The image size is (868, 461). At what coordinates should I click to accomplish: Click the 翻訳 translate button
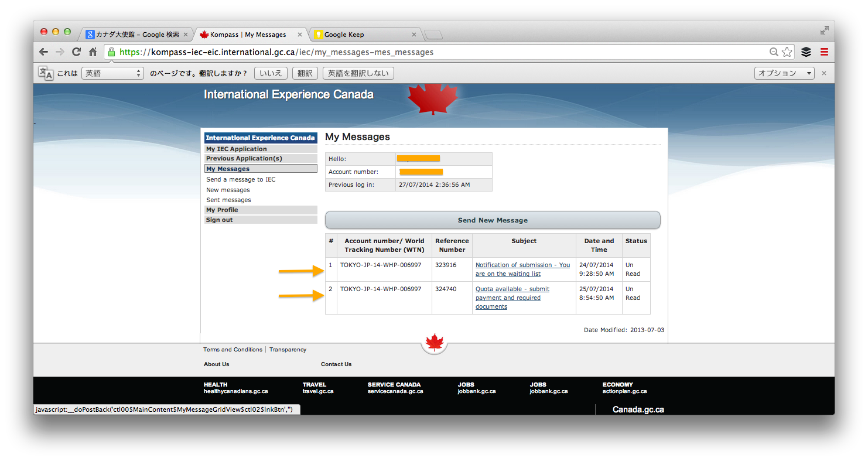click(305, 73)
